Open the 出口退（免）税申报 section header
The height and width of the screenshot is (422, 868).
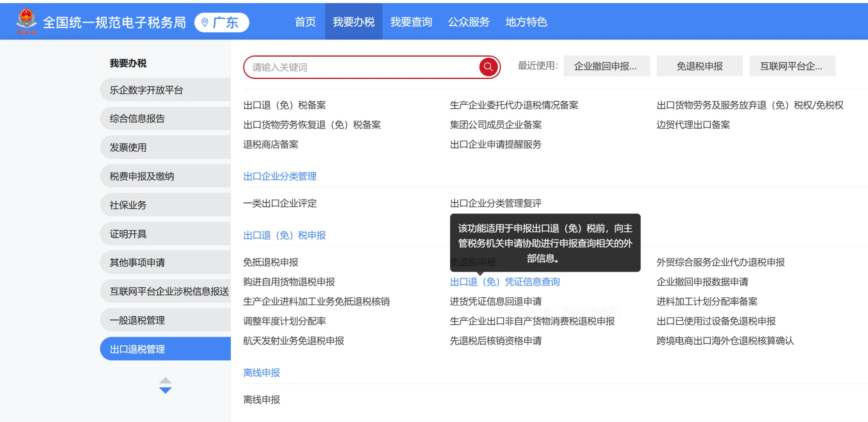pyautogui.click(x=285, y=235)
